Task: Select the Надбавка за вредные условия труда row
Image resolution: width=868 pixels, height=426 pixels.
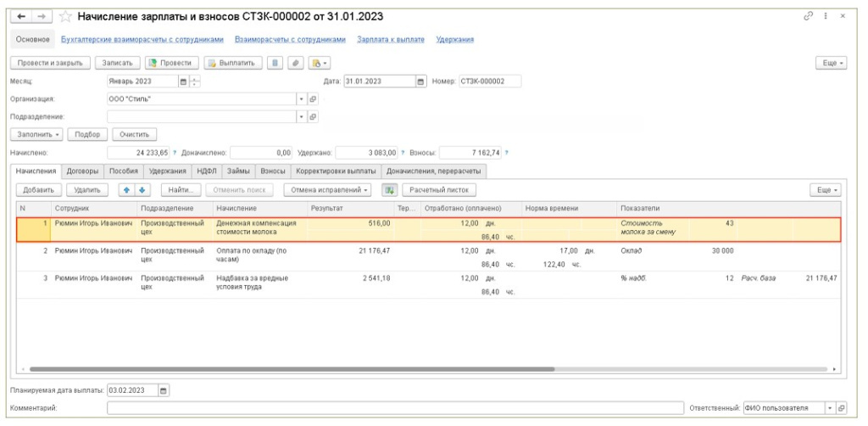Action: coord(428,284)
